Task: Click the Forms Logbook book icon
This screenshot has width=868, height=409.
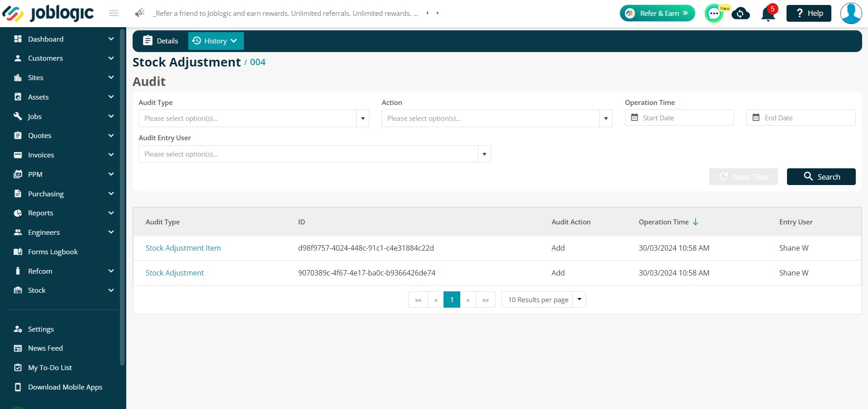Action: point(18,252)
